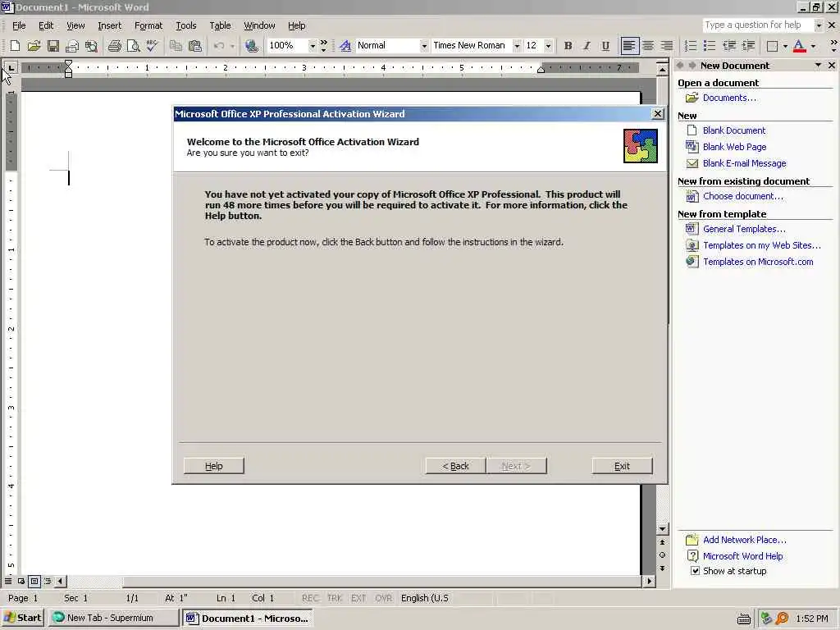Image resolution: width=840 pixels, height=630 pixels.
Task: Click the on-screen keyboard tray icon
Action: 743,619
